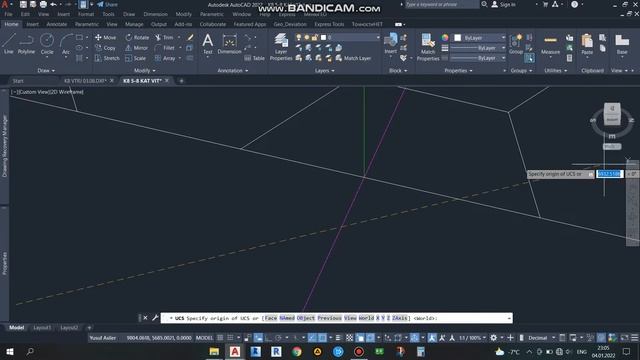
Task: Select the Polyline tool
Action: [x=26, y=44]
